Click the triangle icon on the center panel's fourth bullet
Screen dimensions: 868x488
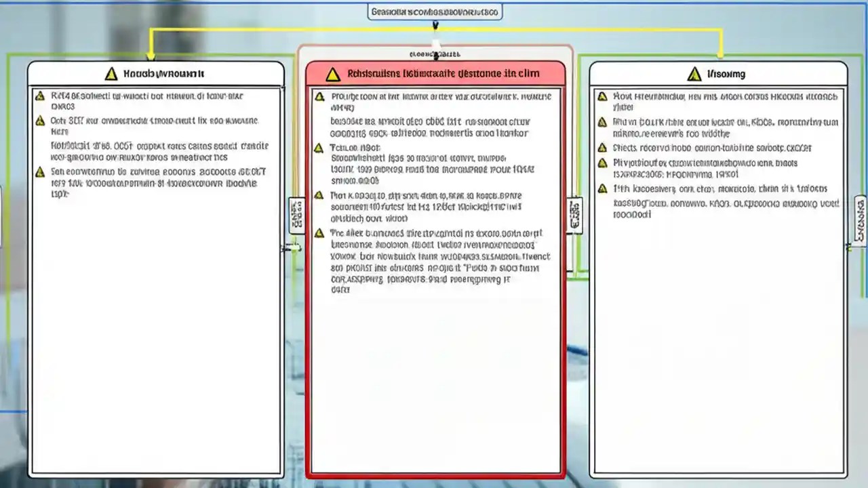click(x=319, y=232)
